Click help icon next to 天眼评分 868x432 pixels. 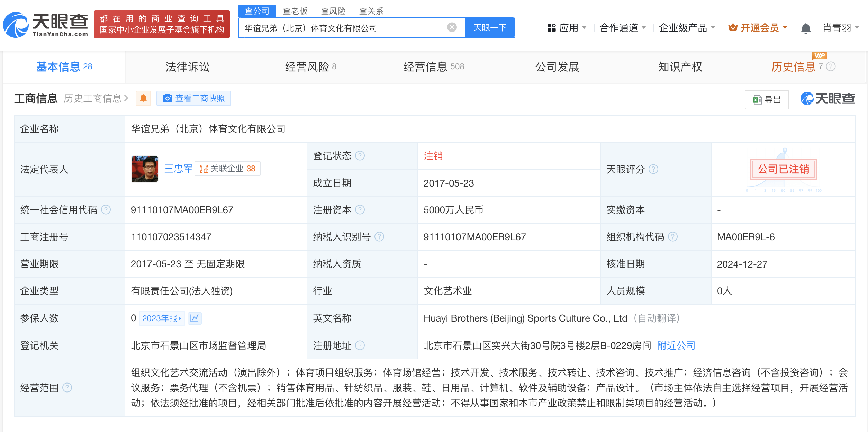tap(653, 169)
